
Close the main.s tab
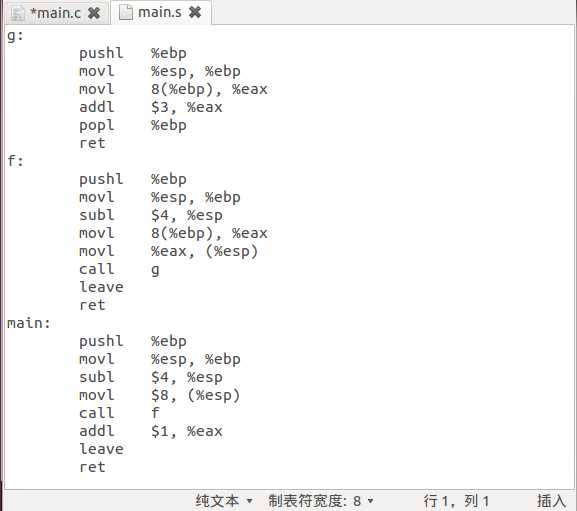[x=195, y=12]
